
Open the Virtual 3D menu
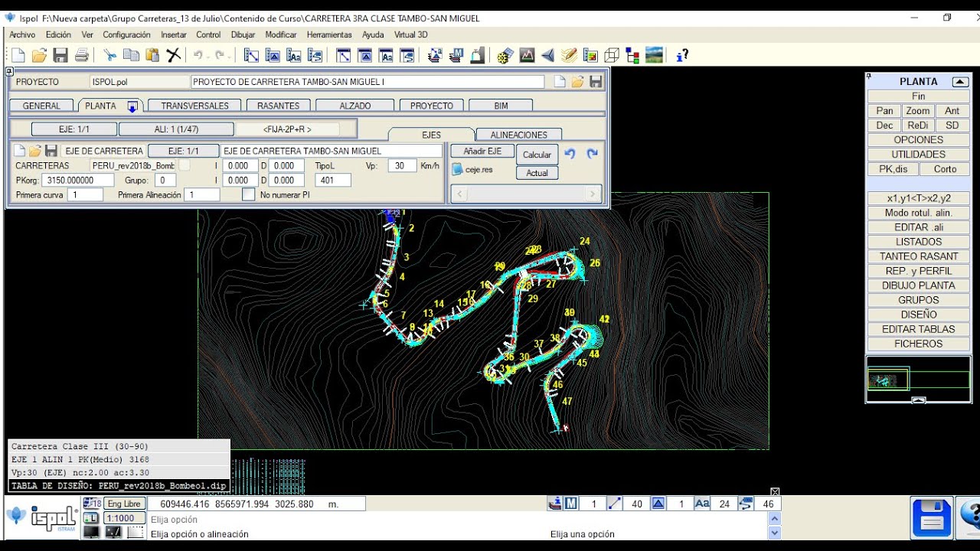point(411,34)
